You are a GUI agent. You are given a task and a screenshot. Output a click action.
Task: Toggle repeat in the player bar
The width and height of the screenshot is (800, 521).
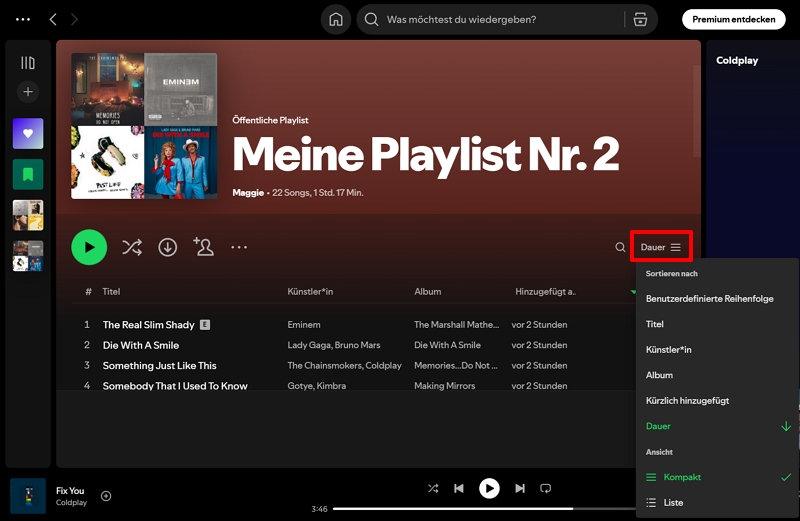[x=545, y=488]
